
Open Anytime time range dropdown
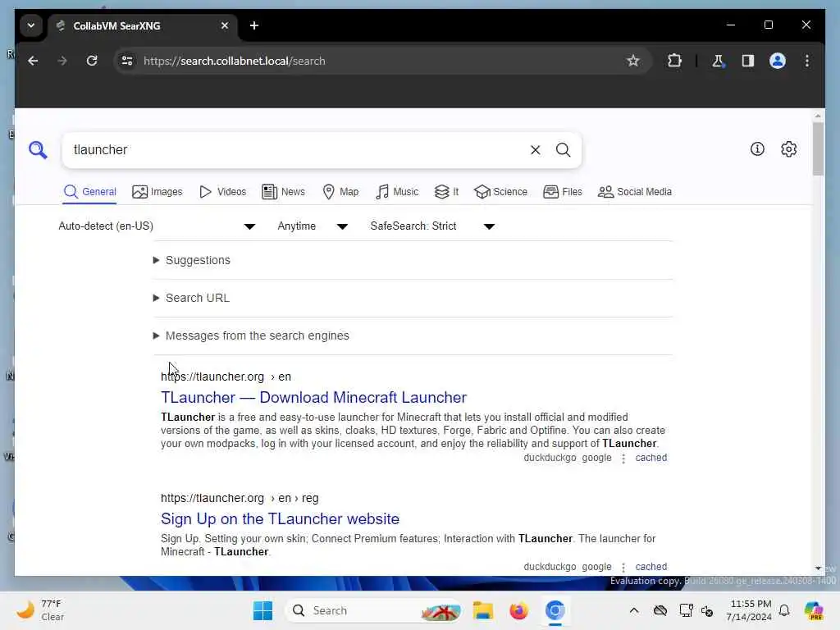pyautogui.click(x=313, y=226)
